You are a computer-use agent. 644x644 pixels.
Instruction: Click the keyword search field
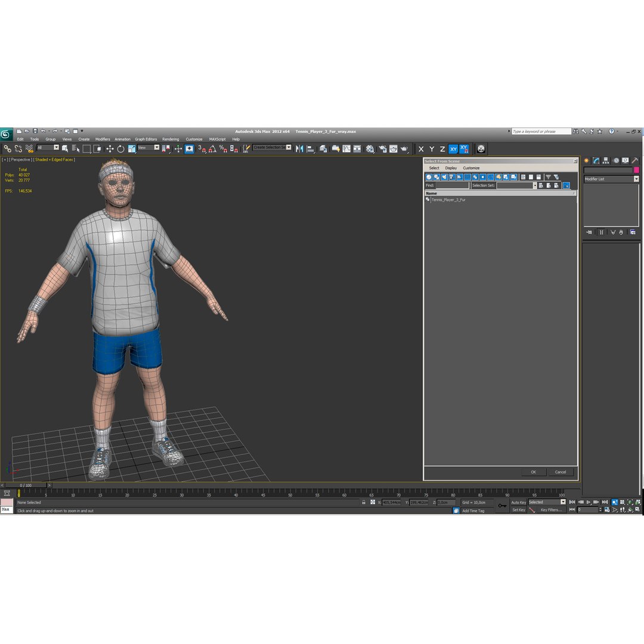[541, 131]
